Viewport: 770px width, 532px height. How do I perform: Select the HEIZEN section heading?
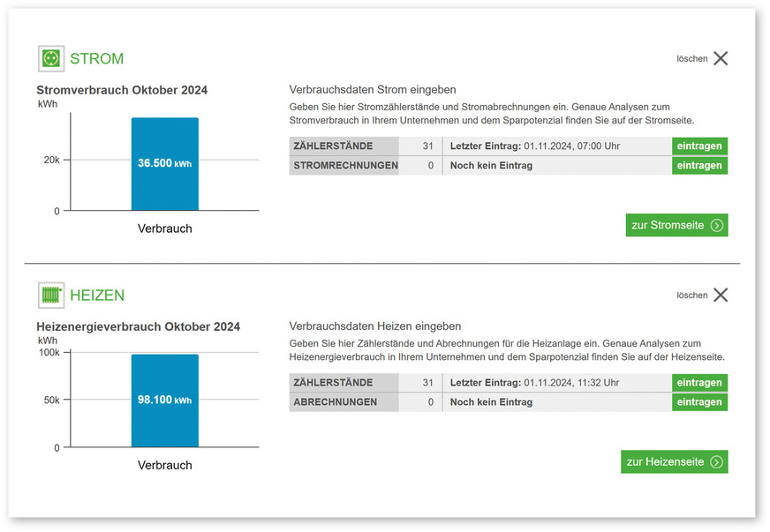tap(97, 296)
